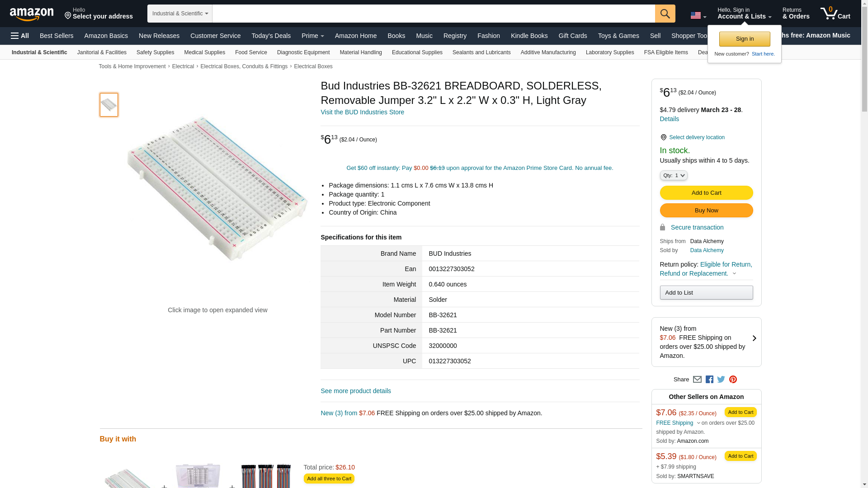The image size is (868, 488).
Task: Expand the return policy details chevron
Action: pos(734,273)
